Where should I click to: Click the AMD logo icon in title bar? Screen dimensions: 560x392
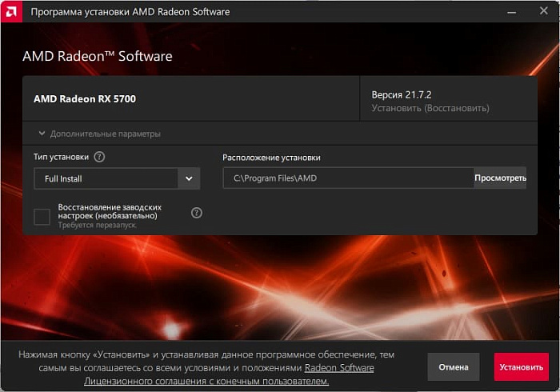point(11,11)
